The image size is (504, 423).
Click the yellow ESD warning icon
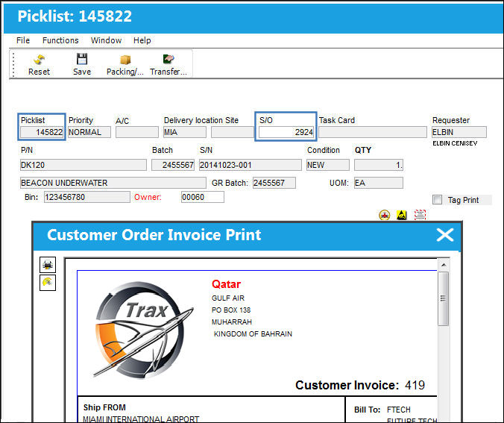tap(401, 215)
